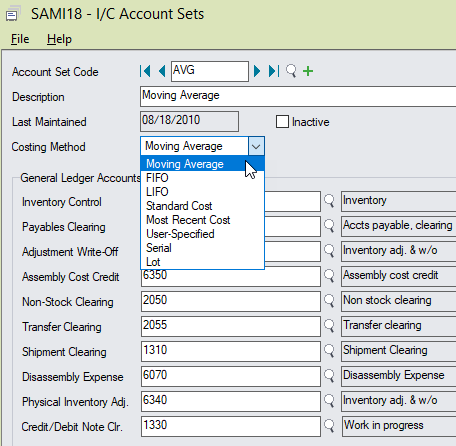Open the File menu
The width and height of the screenshot is (456, 446).
tap(20, 39)
